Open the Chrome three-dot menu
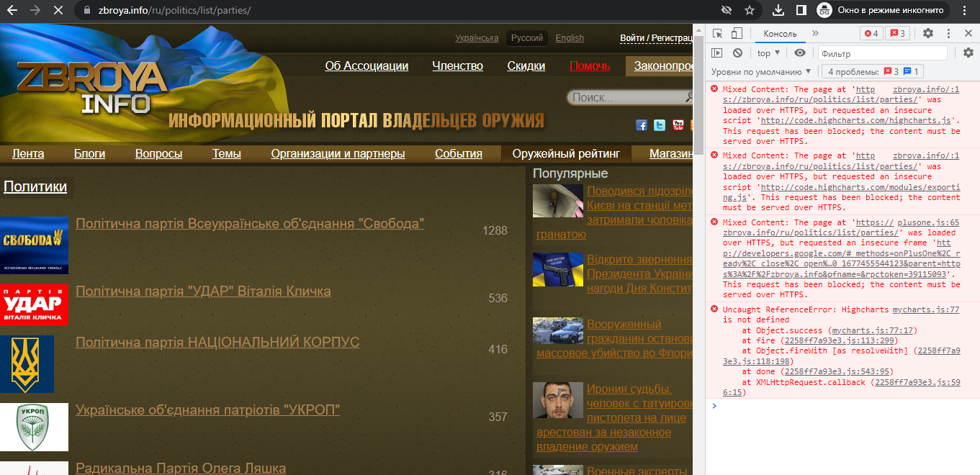The image size is (980, 475). [964, 11]
